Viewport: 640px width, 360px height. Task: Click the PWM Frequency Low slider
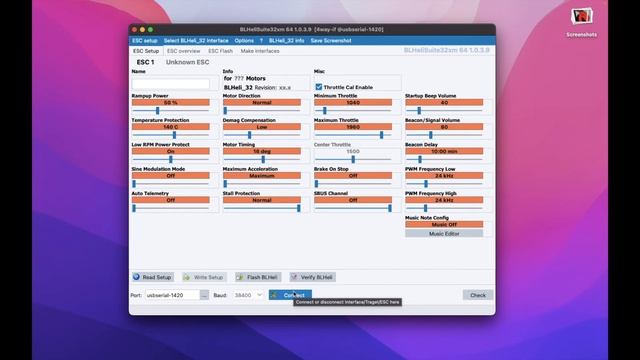click(x=444, y=184)
